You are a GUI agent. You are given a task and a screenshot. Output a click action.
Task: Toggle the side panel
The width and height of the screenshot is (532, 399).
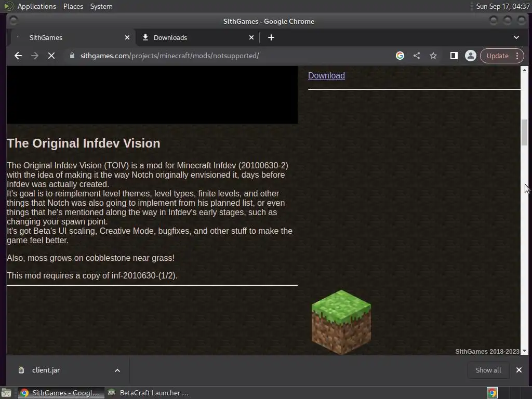(454, 56)
